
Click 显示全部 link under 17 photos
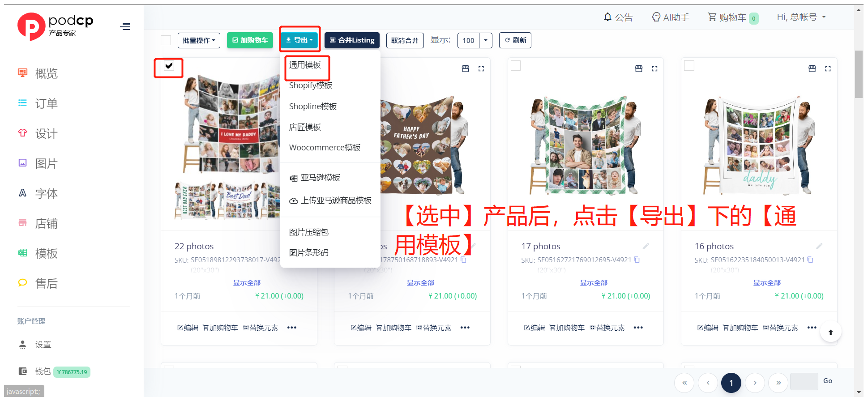point(594,282)
